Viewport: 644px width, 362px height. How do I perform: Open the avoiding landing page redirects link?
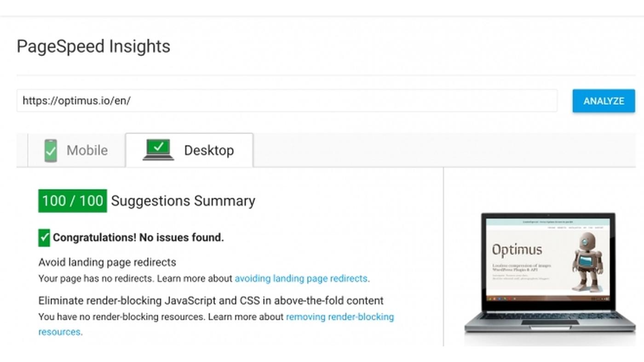coord(301,278)
